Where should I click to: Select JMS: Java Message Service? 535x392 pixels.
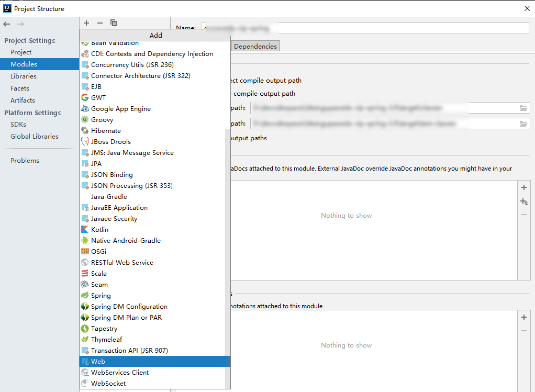pyautogui.click(x=152, y=152)
